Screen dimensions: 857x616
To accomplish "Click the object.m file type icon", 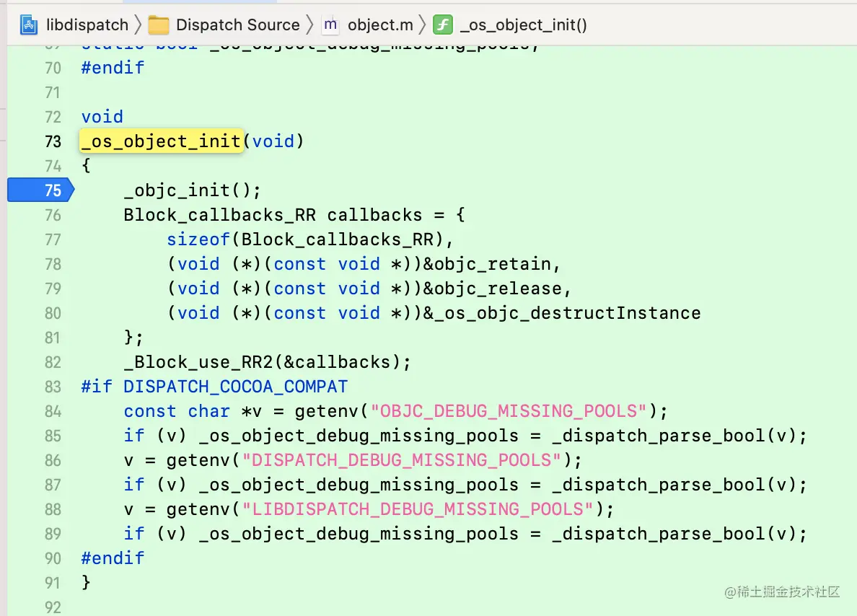I will point(330,25).
